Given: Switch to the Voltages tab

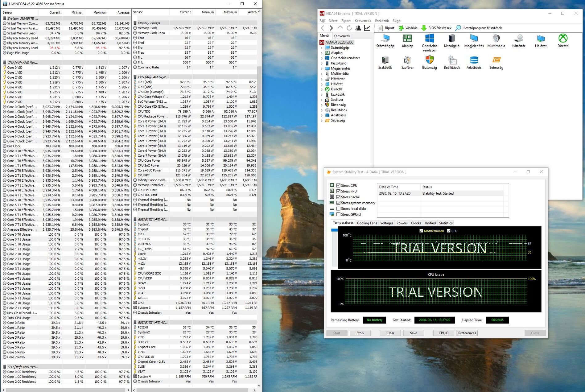Looking at the screenshot, I should pyautogui.click(x=387, y=223).
